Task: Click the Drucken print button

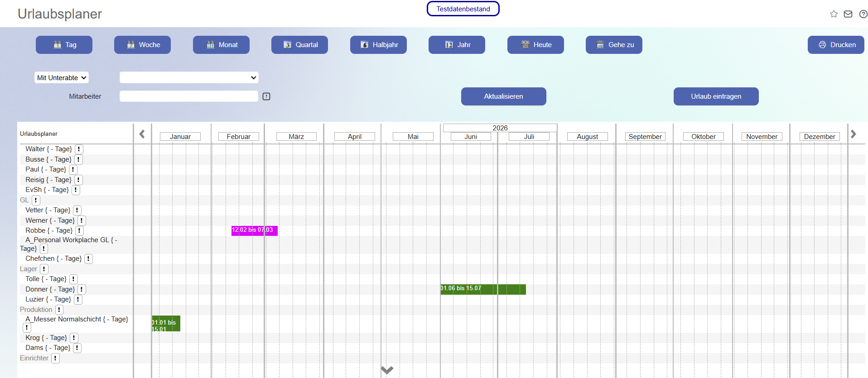Action: (836, 45)
